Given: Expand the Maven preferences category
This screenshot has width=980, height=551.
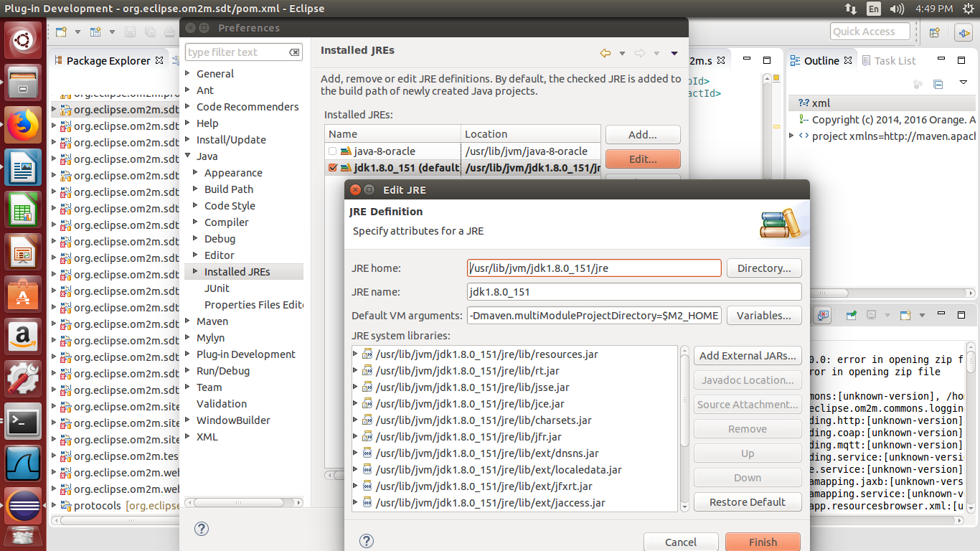Looking at the screenshot, I should click(189, 321).
